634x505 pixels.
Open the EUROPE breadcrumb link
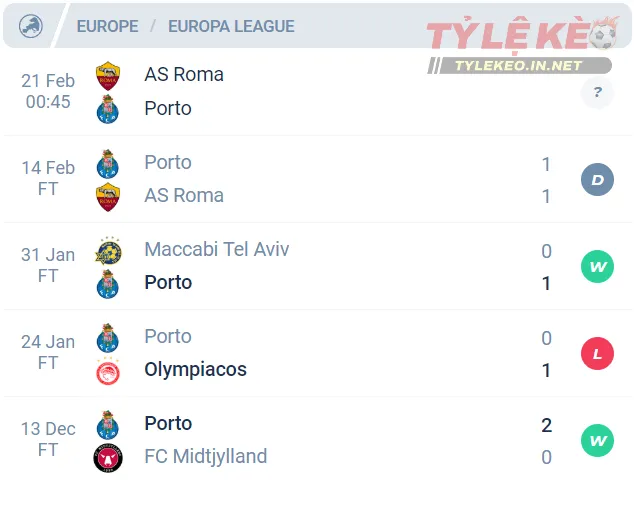(107, 27)
